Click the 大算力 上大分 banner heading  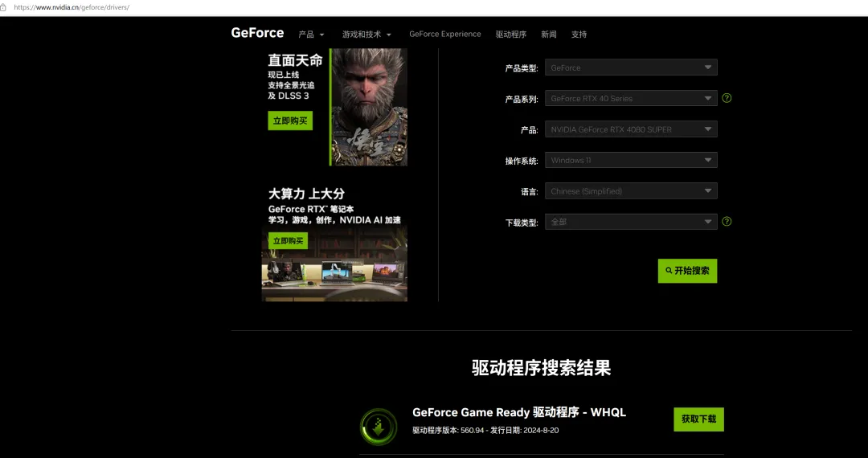[306, 194]
